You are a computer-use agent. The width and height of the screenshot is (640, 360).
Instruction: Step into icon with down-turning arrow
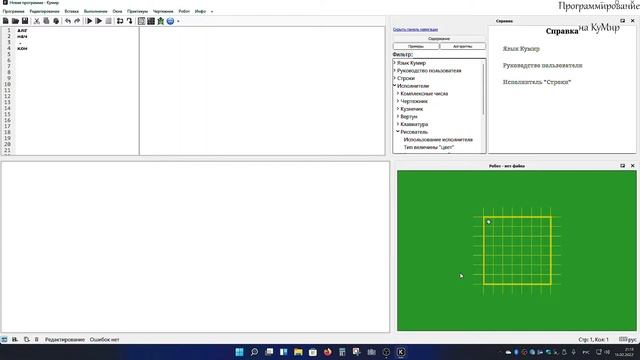pyautogui.click(x=129, y=21)
